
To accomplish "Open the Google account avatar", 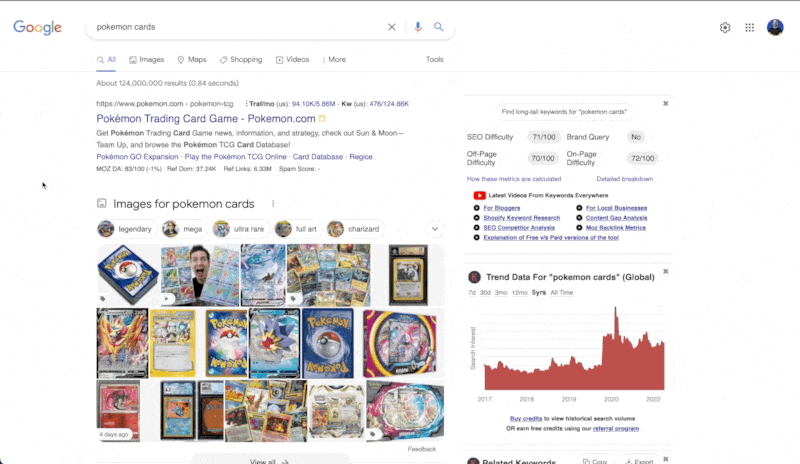I will [775, 28].
